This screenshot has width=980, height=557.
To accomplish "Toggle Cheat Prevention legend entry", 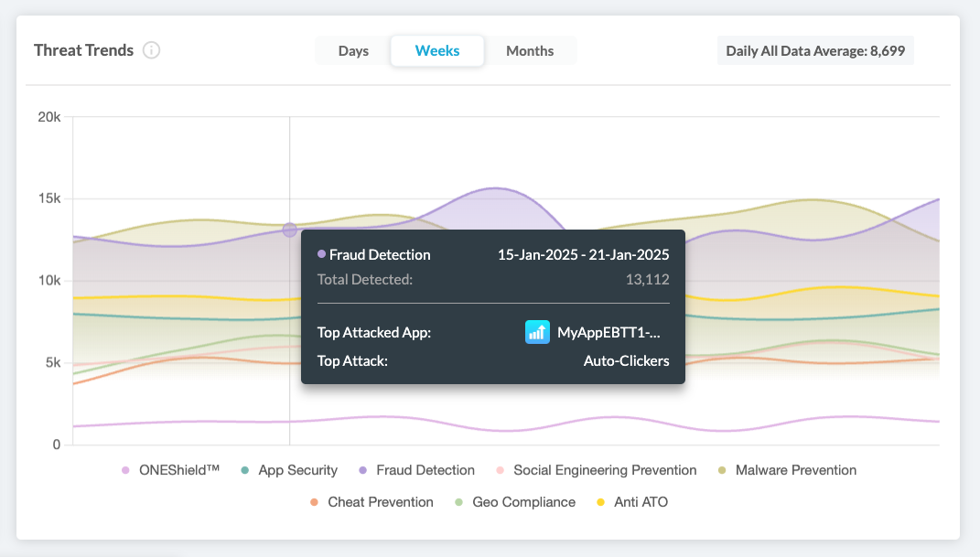I will coord(380,502).
